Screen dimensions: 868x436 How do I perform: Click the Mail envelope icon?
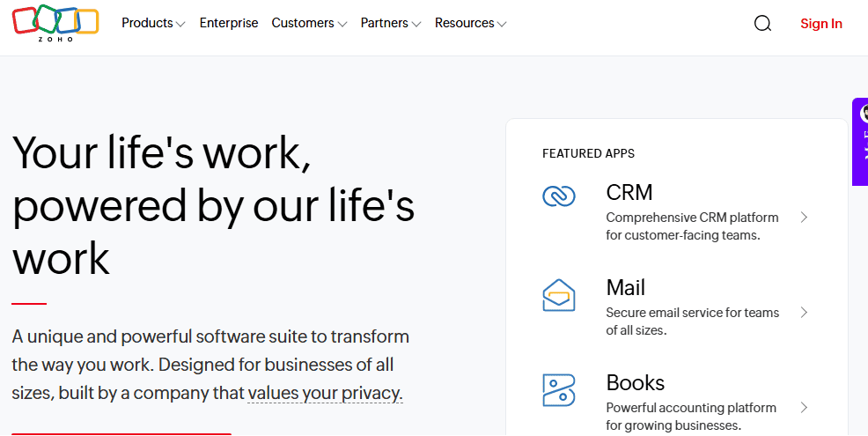point(558,295)
